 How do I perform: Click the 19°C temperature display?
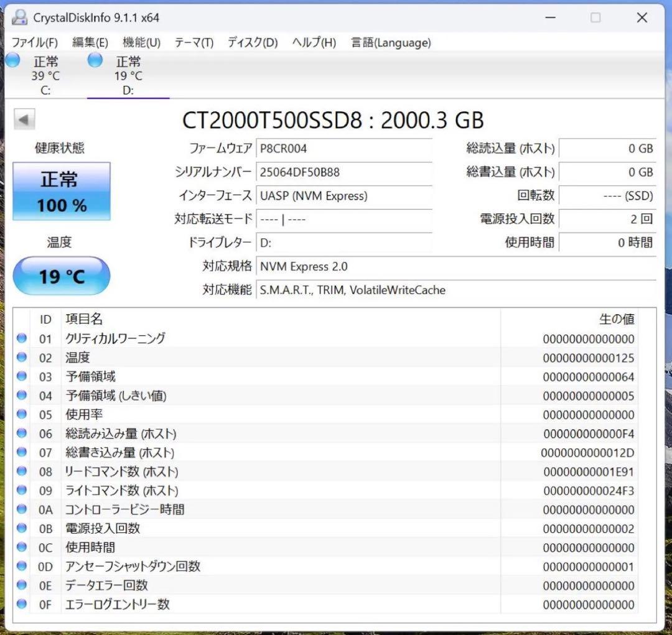tap(61, 276)
